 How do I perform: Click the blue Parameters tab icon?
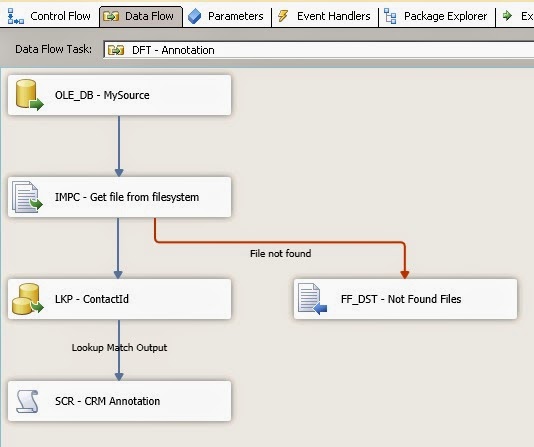(194, 16)
